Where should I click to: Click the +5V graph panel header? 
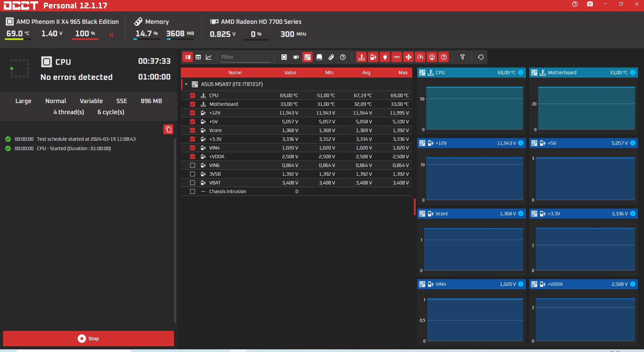tap(584, 143)
